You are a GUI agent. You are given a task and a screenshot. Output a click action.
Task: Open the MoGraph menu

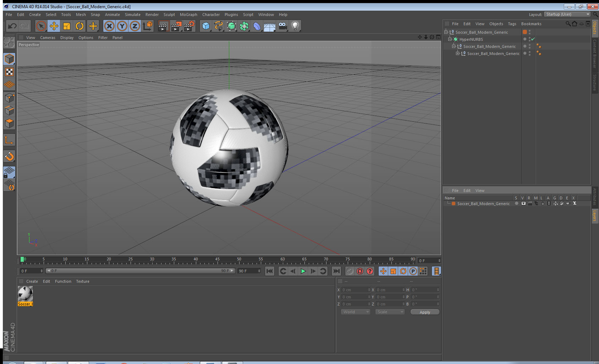click(x=188, y=15)
